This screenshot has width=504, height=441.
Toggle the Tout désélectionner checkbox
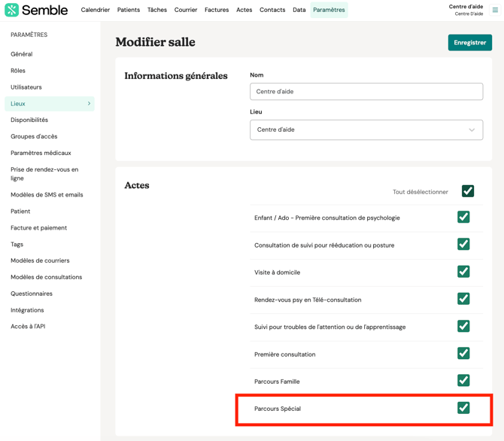click(x=467, y=191)
